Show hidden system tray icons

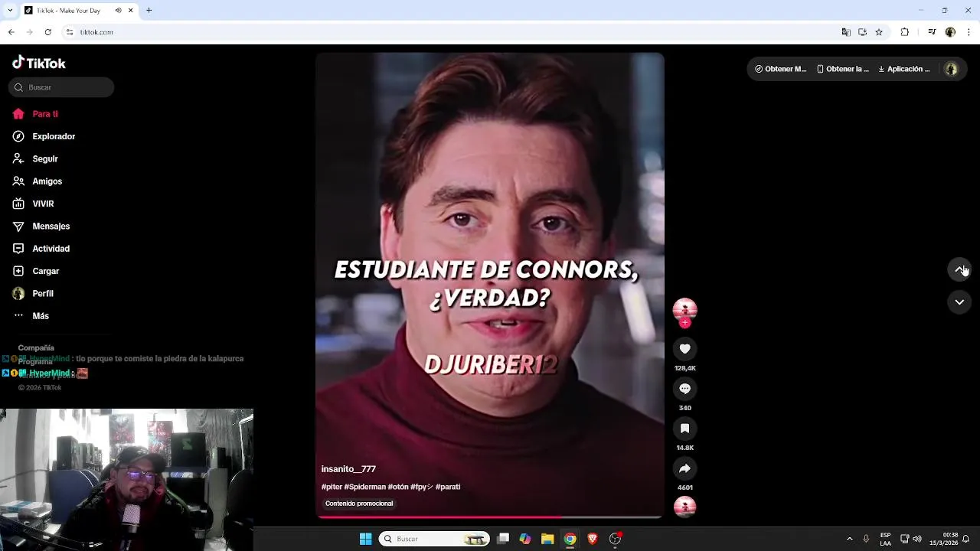[849, 539]
